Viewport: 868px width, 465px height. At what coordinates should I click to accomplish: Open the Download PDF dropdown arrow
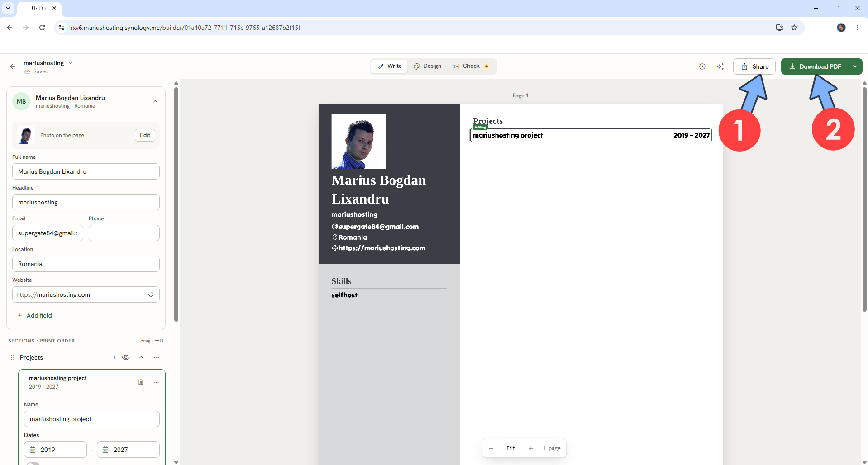point(855,66)
